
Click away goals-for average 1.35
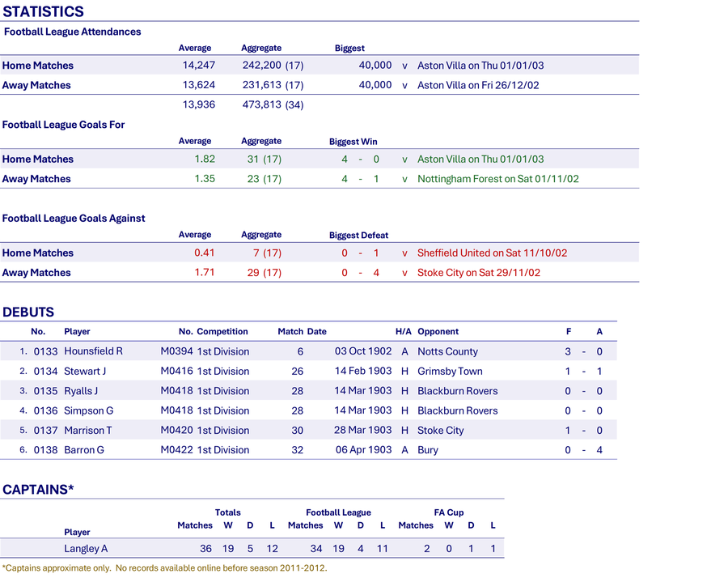(205, 179)
